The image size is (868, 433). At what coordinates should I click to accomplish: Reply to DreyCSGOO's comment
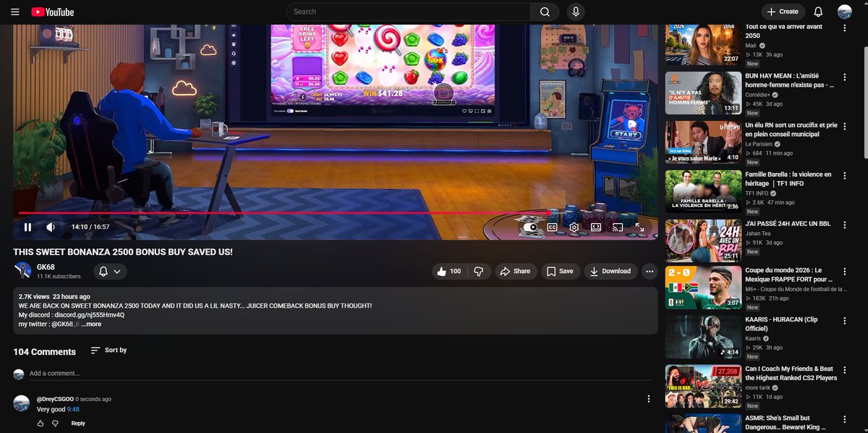point(78,424)
